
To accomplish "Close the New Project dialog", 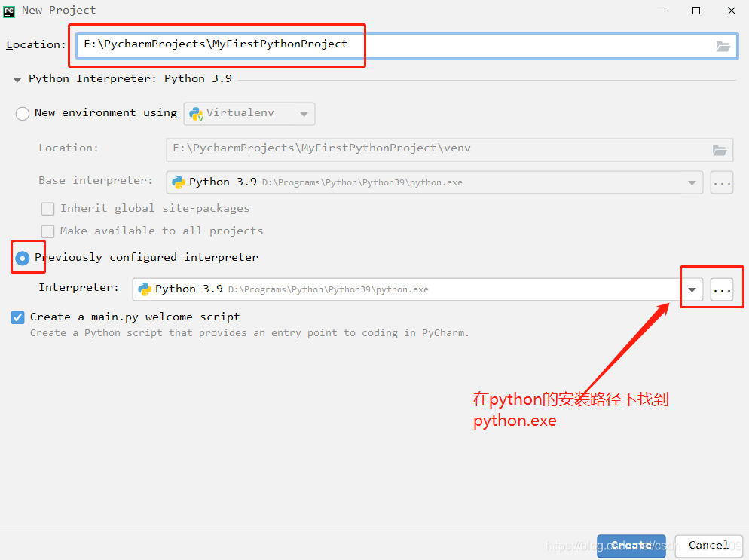I will [732, 11].
